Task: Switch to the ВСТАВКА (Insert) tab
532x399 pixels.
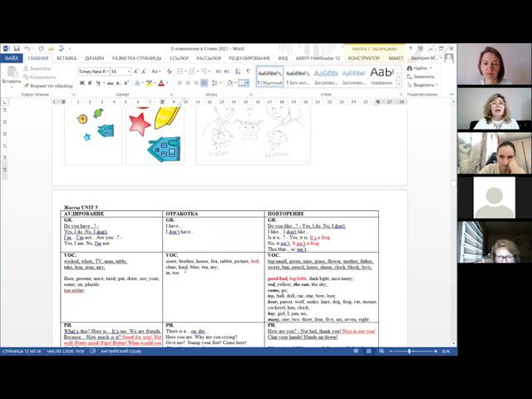Action: (x=66, y=58)
